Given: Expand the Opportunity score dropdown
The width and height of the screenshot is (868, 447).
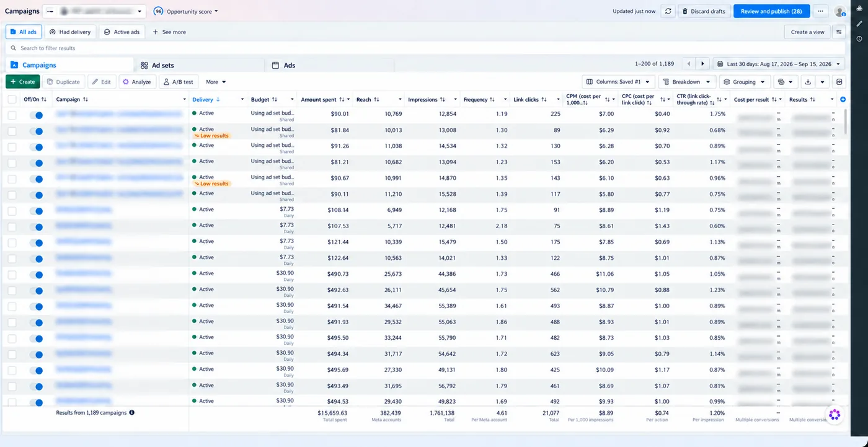Looking at the screenshot, I should coord(186,11).
